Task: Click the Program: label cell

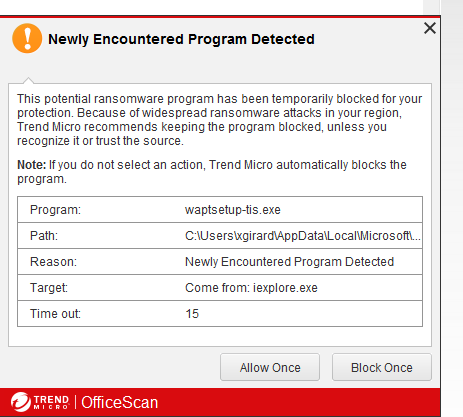Action: [55, 210]
